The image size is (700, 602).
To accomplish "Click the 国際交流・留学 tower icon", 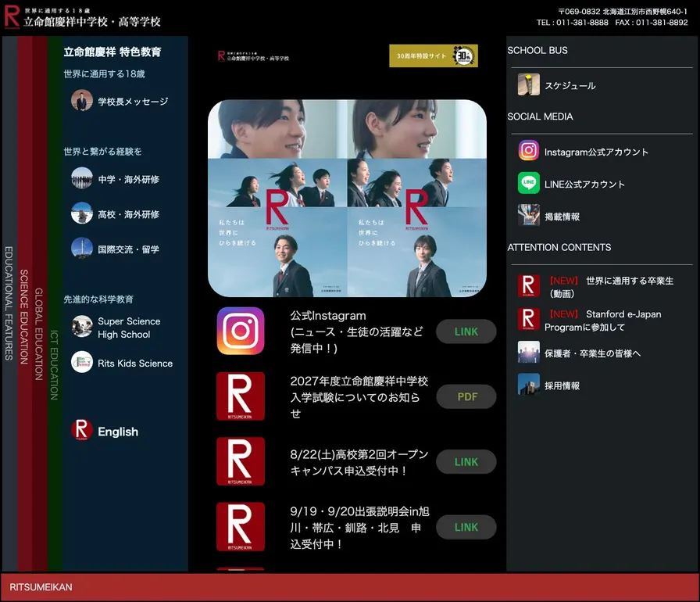I will point(82,248).
